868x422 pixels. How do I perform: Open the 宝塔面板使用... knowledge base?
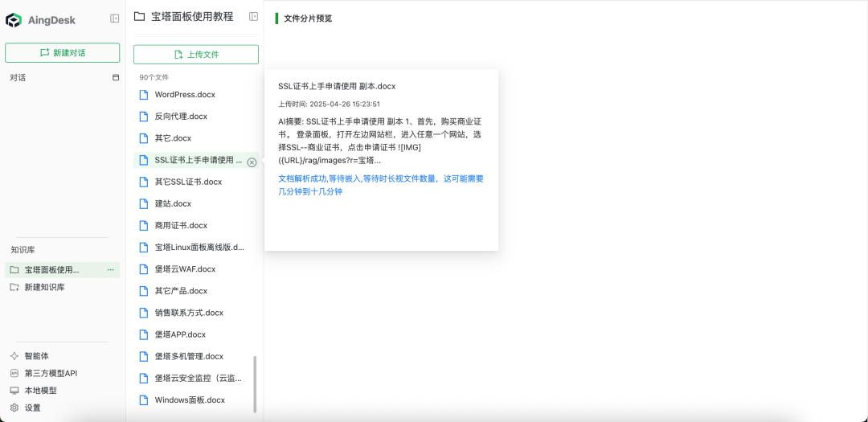(63, 270)
